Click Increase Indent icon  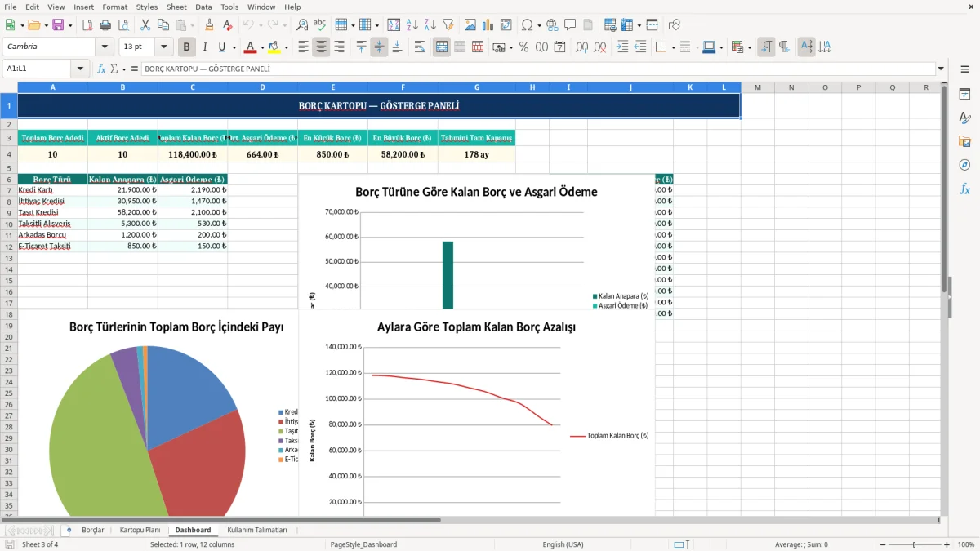coord(622,47)
